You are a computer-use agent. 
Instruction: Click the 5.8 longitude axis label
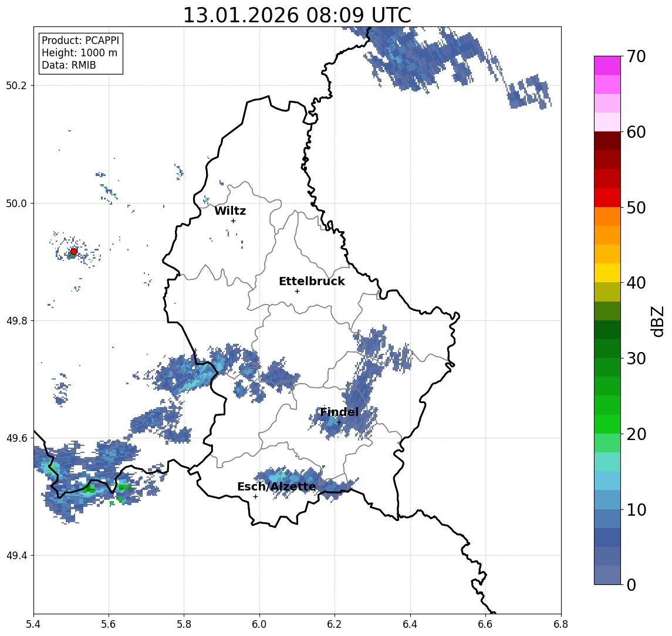[184, 624]
